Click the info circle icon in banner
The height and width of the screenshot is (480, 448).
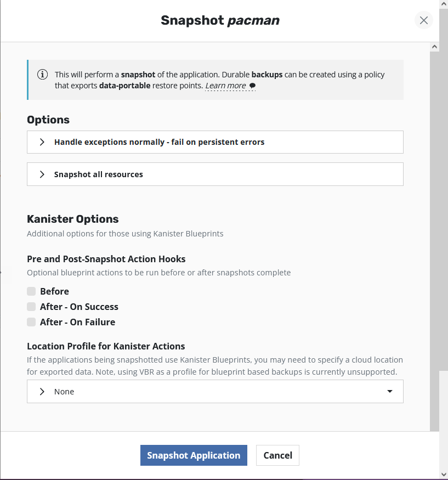[42, 75]
